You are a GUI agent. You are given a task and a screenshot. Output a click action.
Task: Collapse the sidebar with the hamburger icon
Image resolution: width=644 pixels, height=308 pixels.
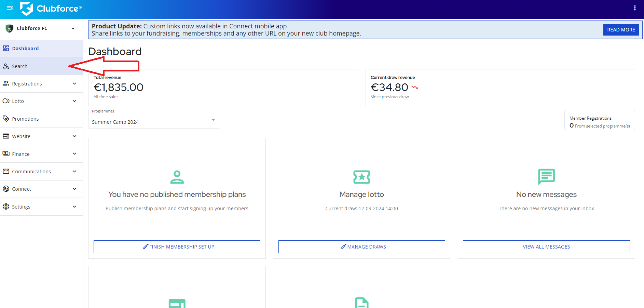click(x=10, y=8)
